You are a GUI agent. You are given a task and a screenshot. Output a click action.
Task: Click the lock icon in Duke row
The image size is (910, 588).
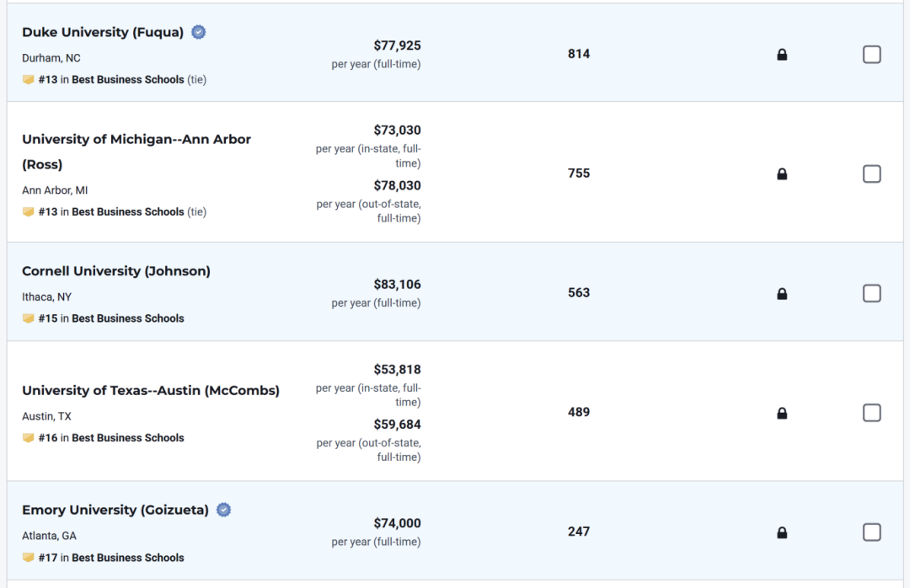click(782, 55)
